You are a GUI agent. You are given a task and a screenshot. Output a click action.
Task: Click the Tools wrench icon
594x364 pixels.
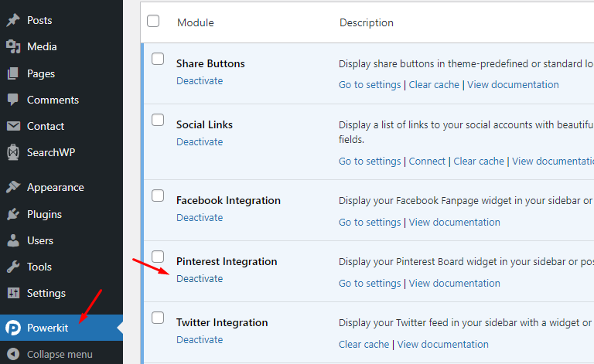click(x=13, y=267)
